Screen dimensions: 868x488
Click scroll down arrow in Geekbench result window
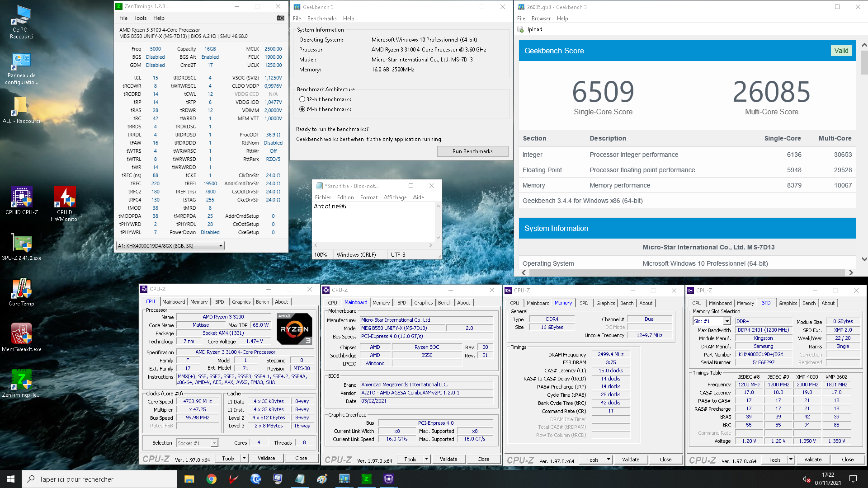(864, 259)
